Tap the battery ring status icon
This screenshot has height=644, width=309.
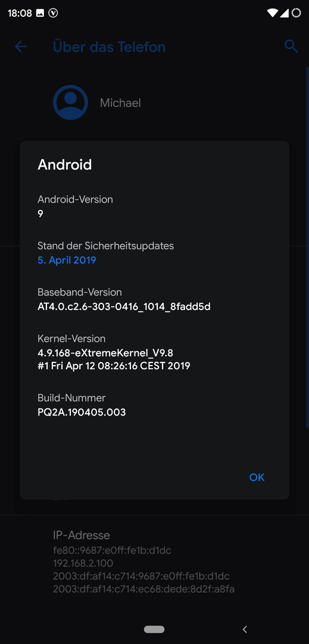tap(296, 13)
